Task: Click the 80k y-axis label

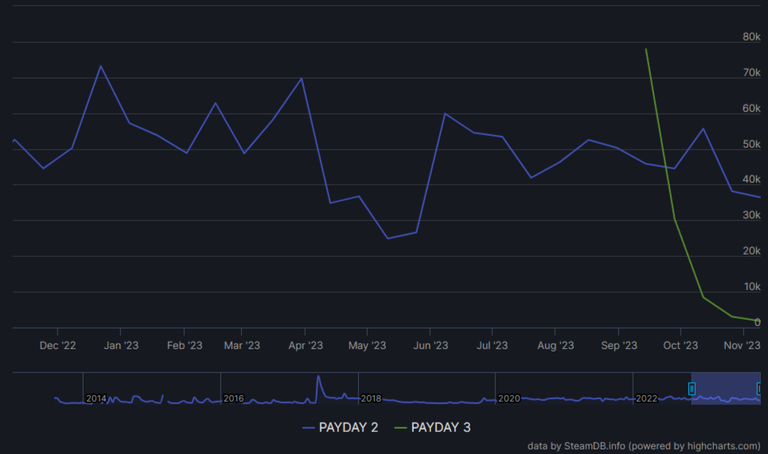Action: [x=751, y=37]
